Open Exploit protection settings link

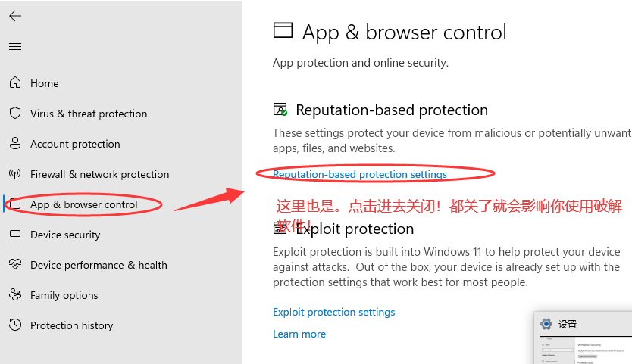[333, 312]
